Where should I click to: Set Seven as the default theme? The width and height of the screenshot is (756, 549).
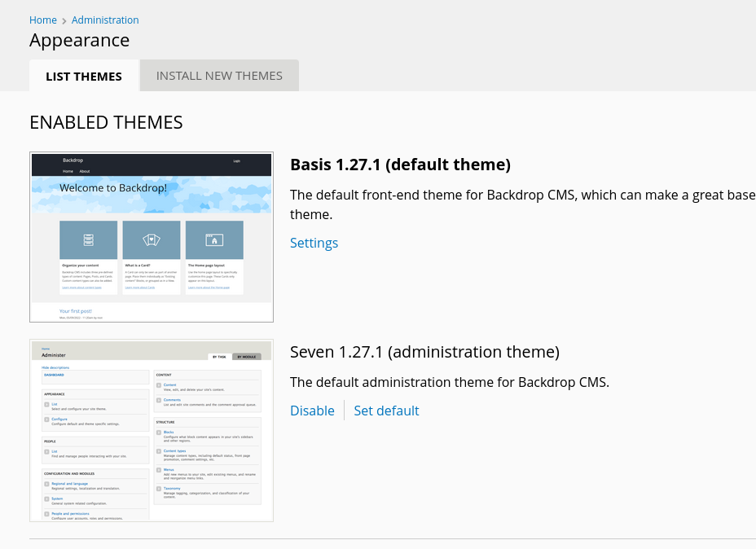click(386, 411)
